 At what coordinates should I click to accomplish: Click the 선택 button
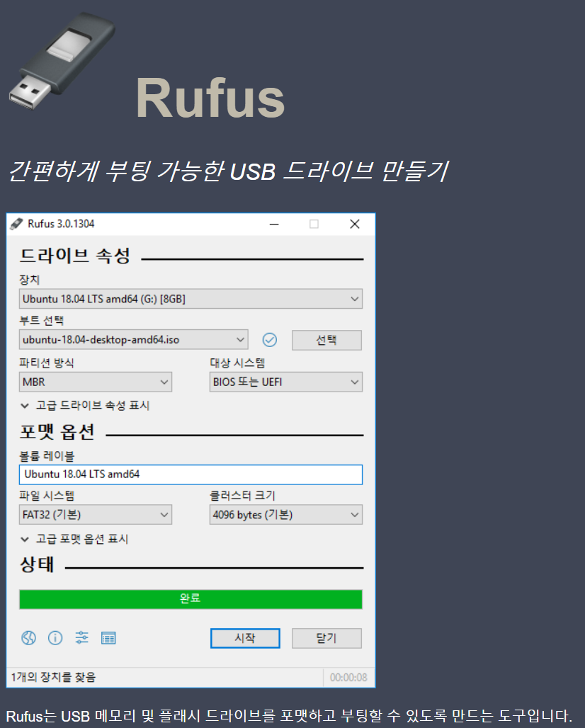point(327,340)
